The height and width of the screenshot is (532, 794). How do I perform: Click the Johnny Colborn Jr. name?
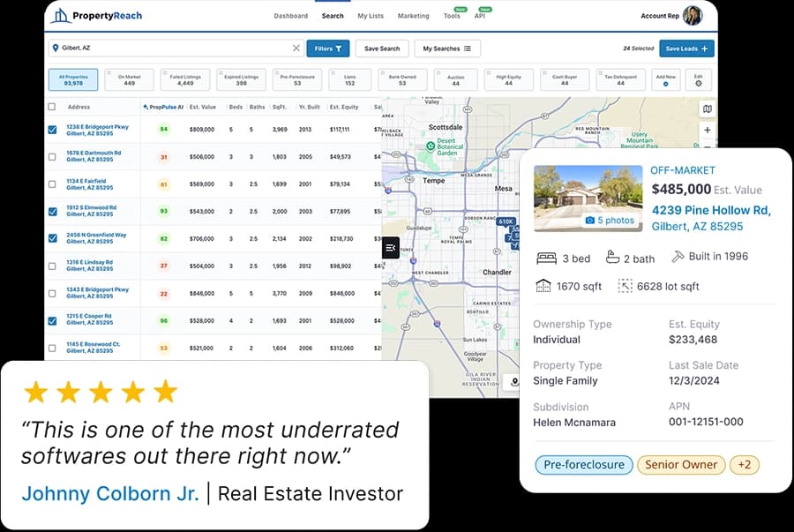point(110,493)
